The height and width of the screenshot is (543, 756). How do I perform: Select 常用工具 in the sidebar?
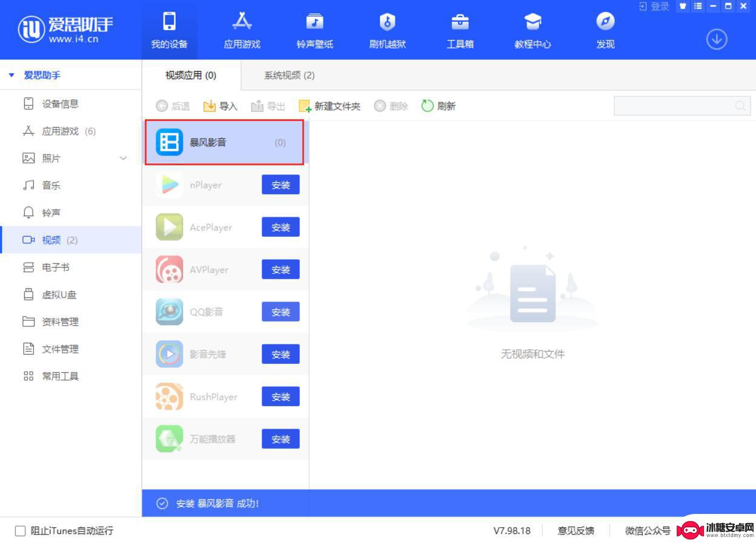[71, 376]
